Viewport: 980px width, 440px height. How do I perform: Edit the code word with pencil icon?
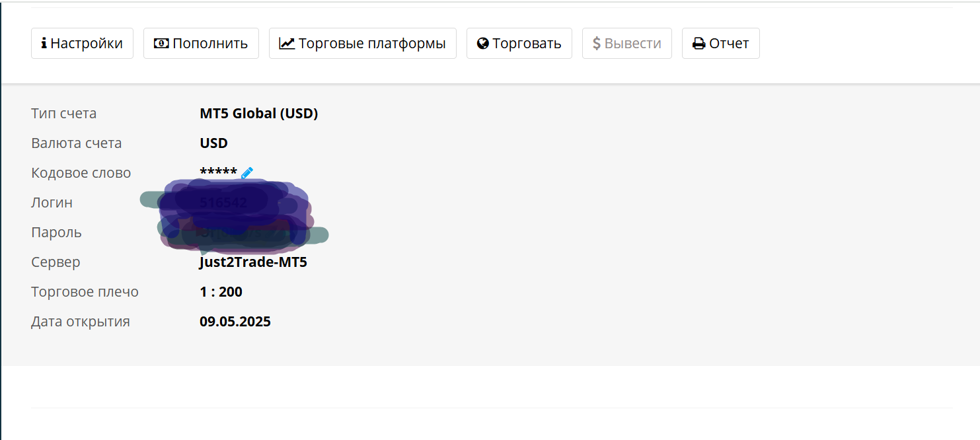click(247, 173)
